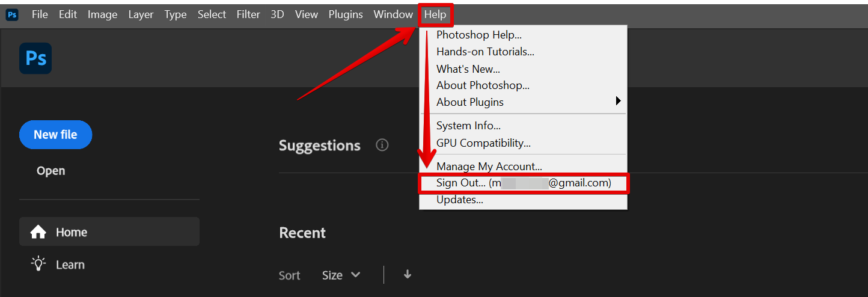The image size is (868, 297).
Task: Click the Open button in the sidebar
Action: pos(50,171)
